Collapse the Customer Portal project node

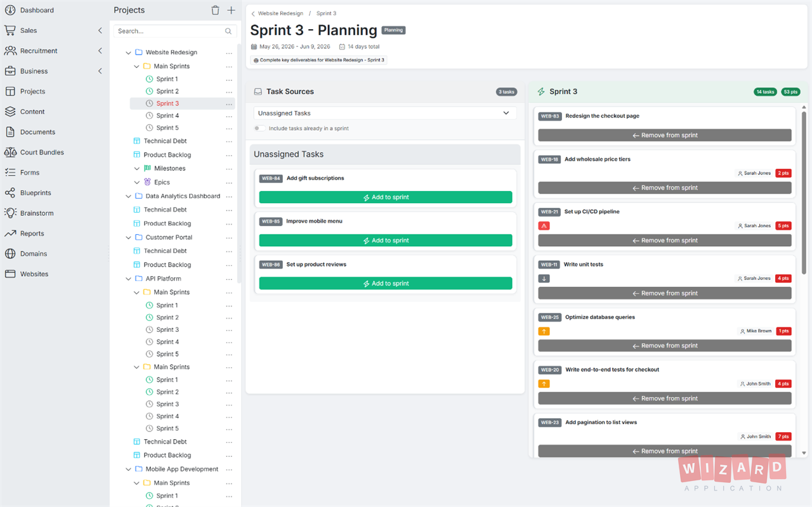128,237
